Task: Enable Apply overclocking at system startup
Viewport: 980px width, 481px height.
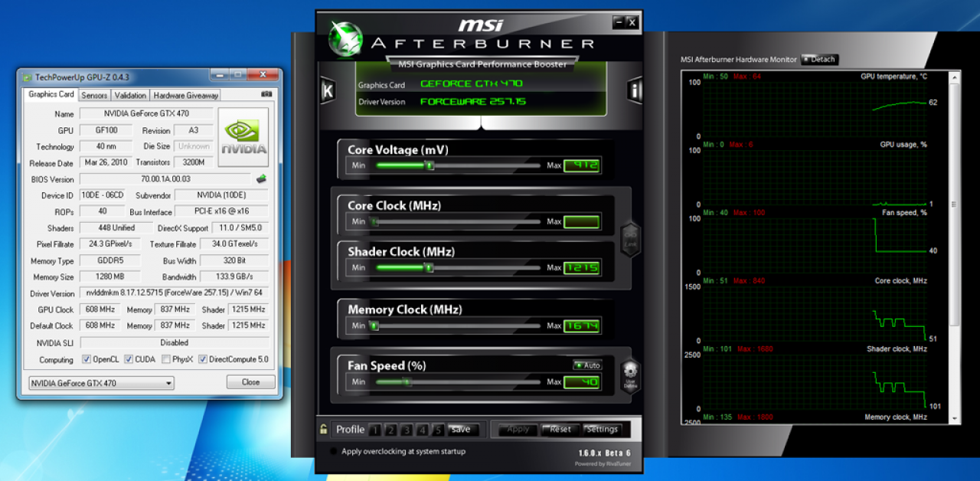Action: (x=333, y=452)
